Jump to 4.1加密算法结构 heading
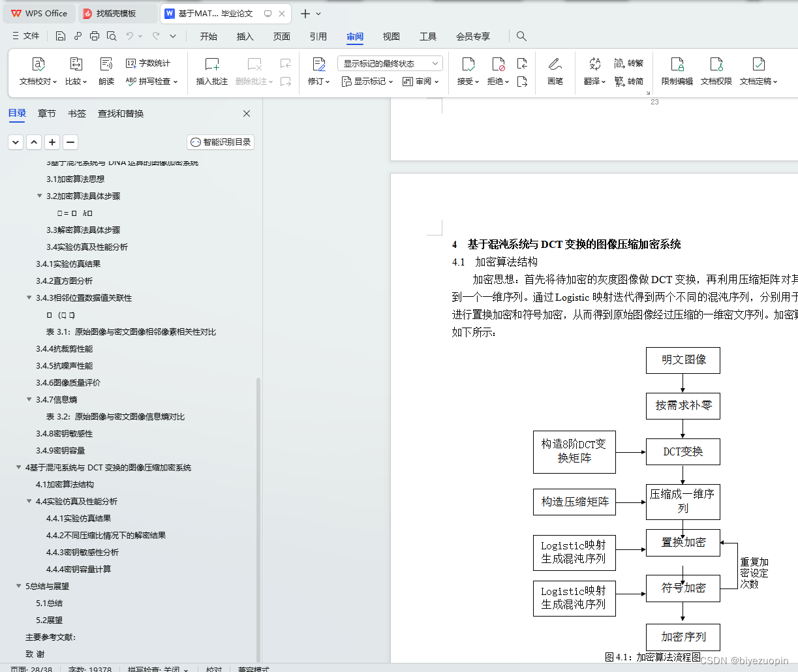 click(x=65, y=484)
